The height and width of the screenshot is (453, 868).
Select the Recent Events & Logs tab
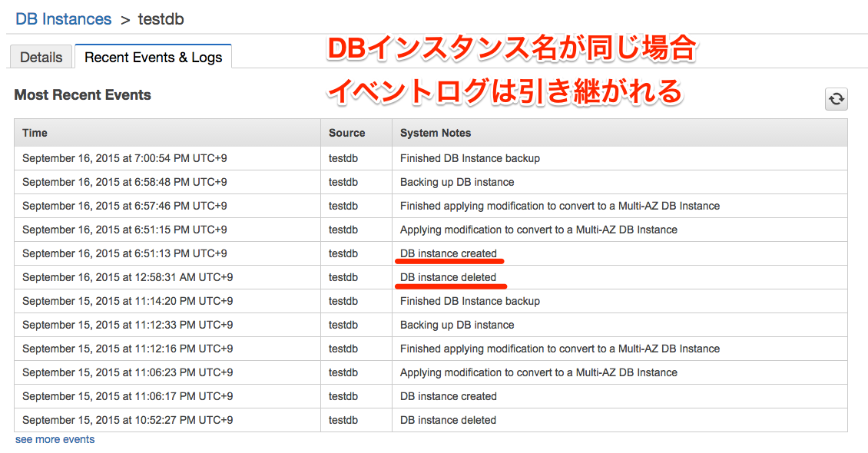[153, 57]
